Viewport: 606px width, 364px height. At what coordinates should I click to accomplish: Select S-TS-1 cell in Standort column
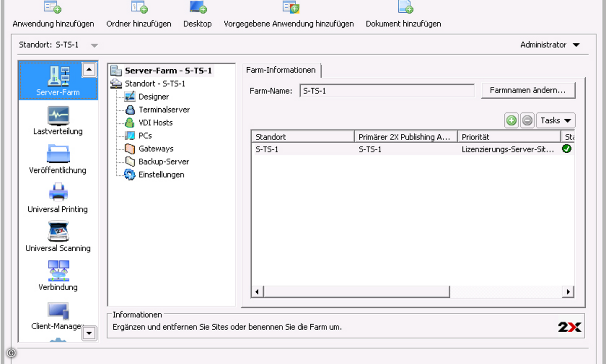point(267,149)
